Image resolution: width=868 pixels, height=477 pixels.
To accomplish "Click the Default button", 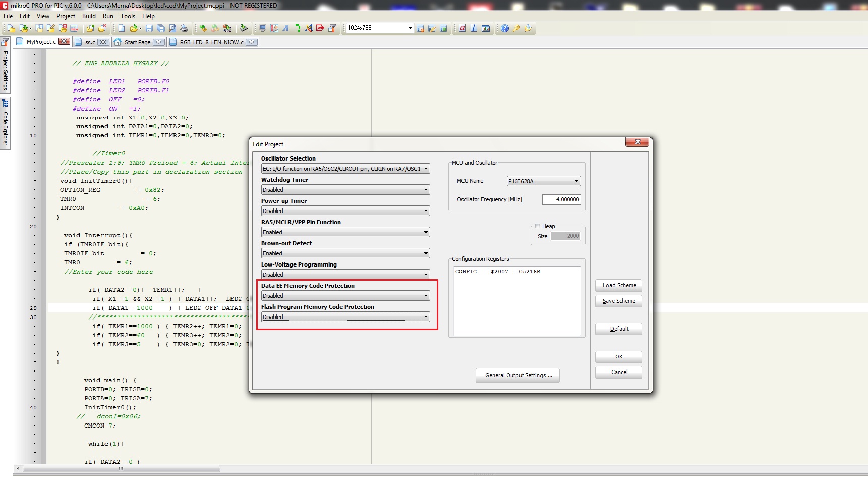I will (x=619, y=329).
